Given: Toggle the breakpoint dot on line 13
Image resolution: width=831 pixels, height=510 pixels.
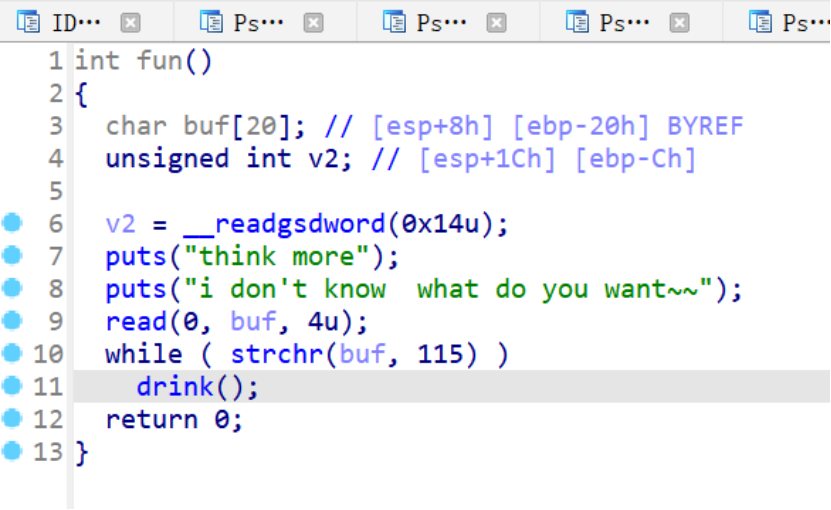Looking at the screenshot, I should [x=11, y=451].
